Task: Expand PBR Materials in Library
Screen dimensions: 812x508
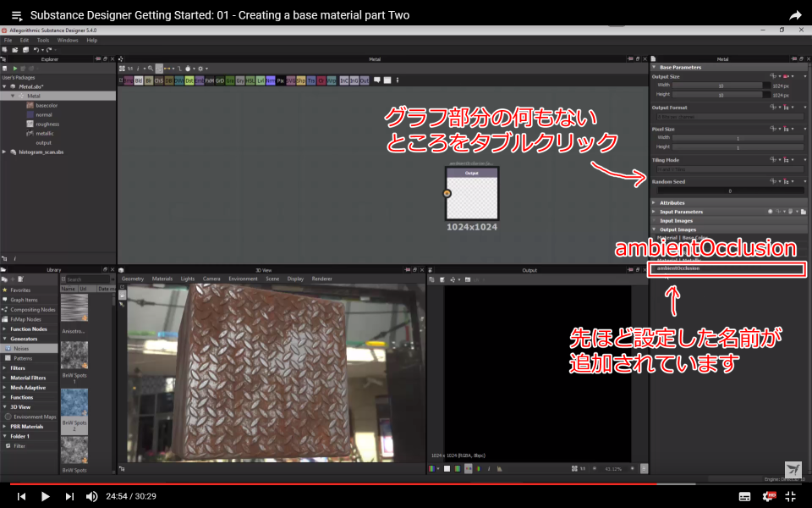Action: [5, 427]
